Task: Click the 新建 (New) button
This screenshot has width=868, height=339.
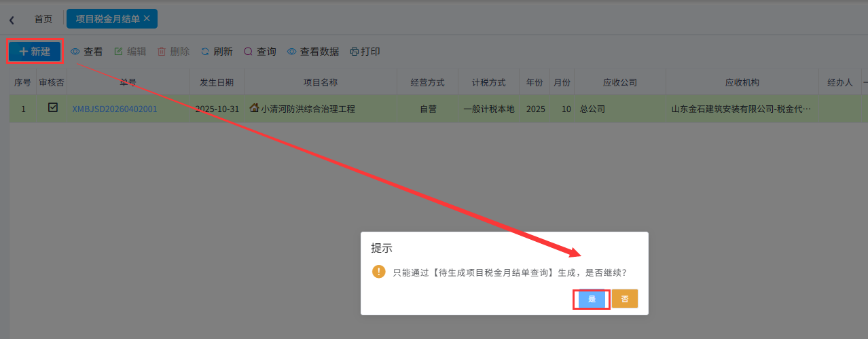Action: tap(35, 52)
